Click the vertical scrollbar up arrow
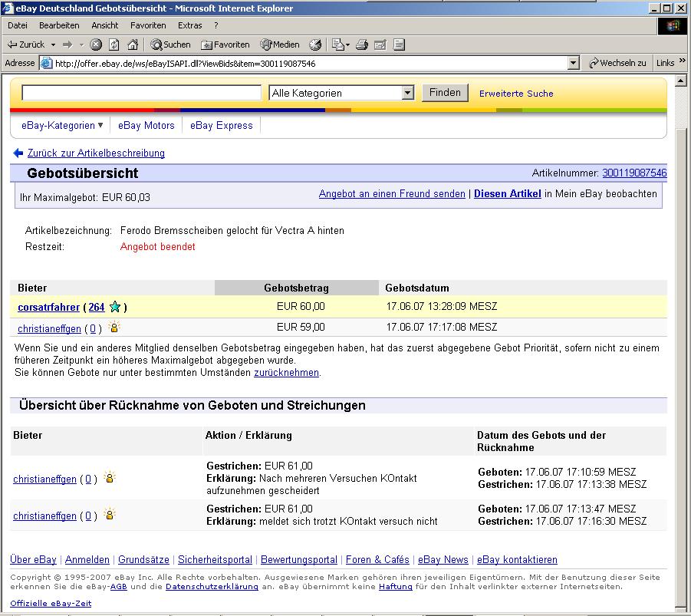This screenshot has width=691, height=616. 681,81
